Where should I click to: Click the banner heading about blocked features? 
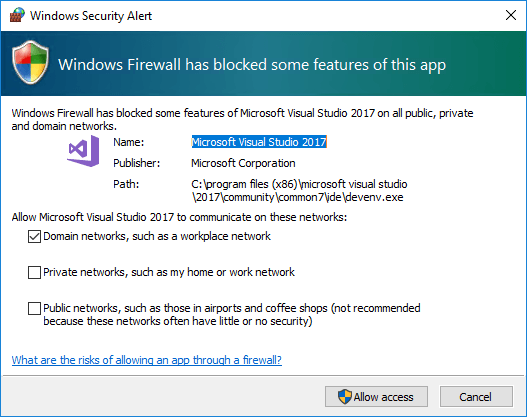point(252,65)
